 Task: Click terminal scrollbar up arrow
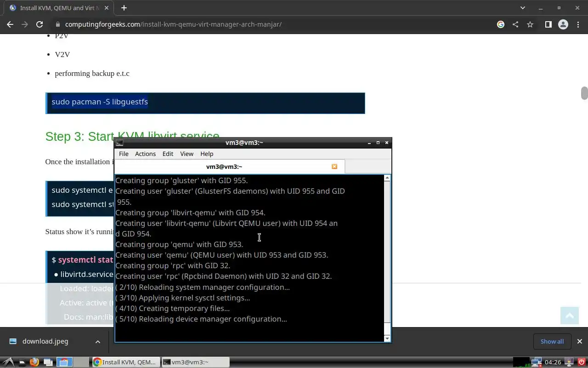coord(387,178)
